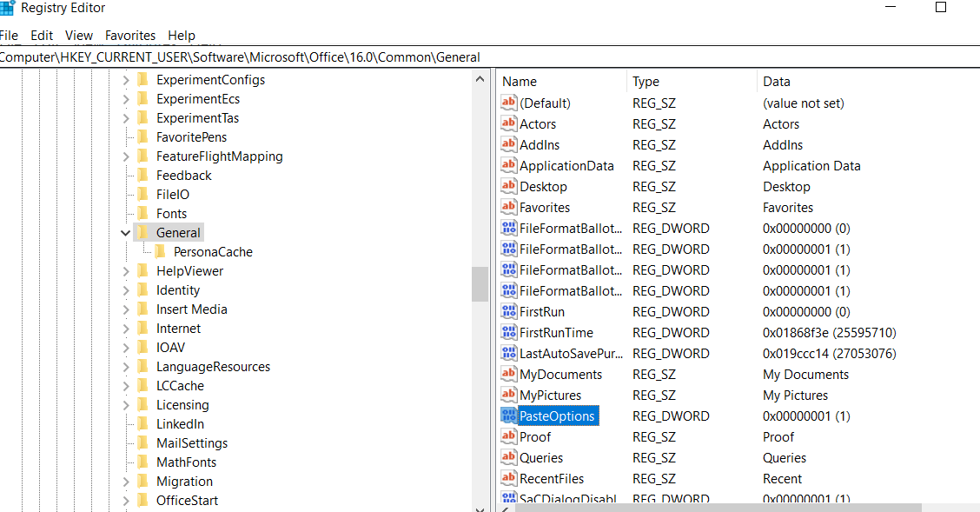Expand the ExperimentTas key
Screen dimensions: 980x512
click(x=126, y=118)
